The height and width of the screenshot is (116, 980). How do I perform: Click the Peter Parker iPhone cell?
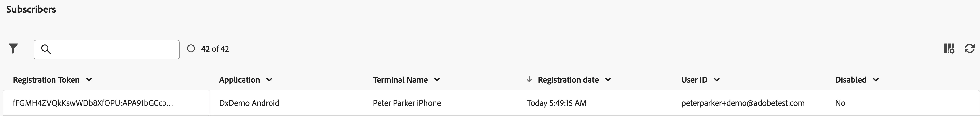(x=407, y=103)
